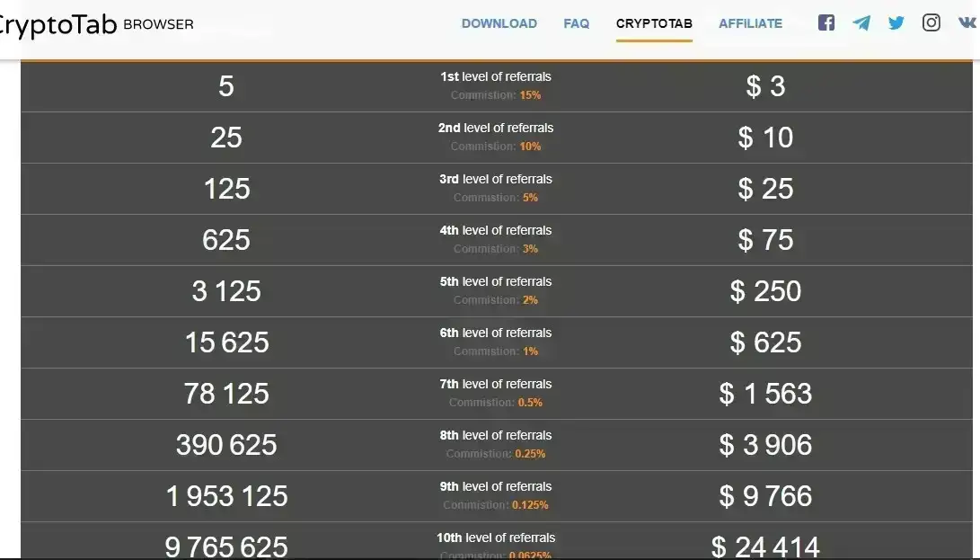Select the 9th level of referrals label
980x560 pixels.
click(x=496, y=487)
